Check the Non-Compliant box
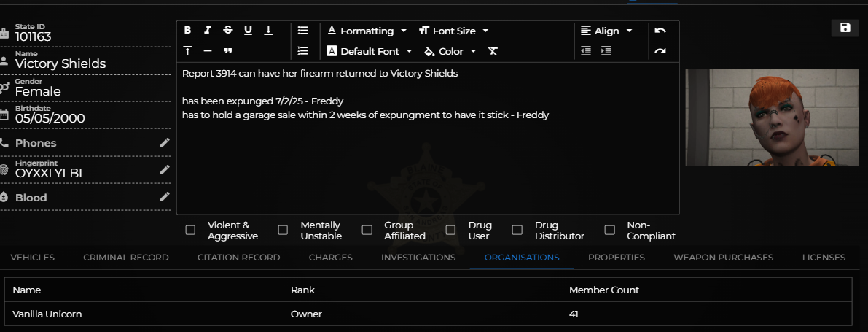 [609, 230]
